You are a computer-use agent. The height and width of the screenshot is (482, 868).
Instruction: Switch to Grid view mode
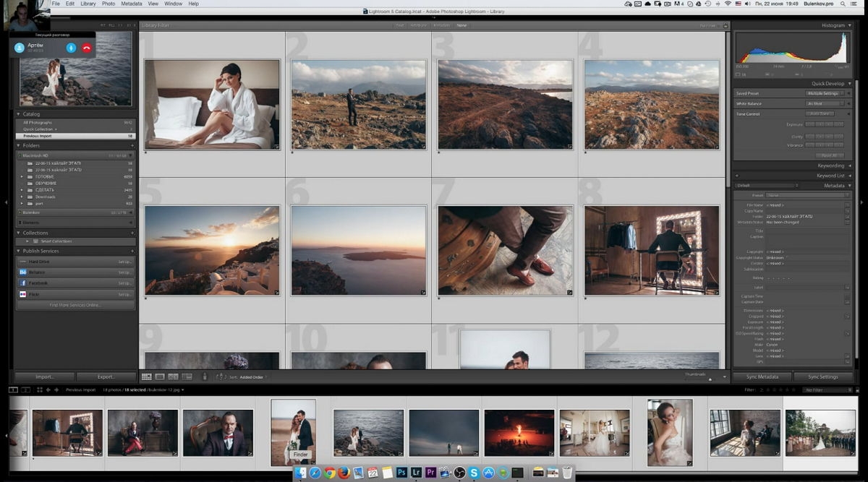pos(147,376)
